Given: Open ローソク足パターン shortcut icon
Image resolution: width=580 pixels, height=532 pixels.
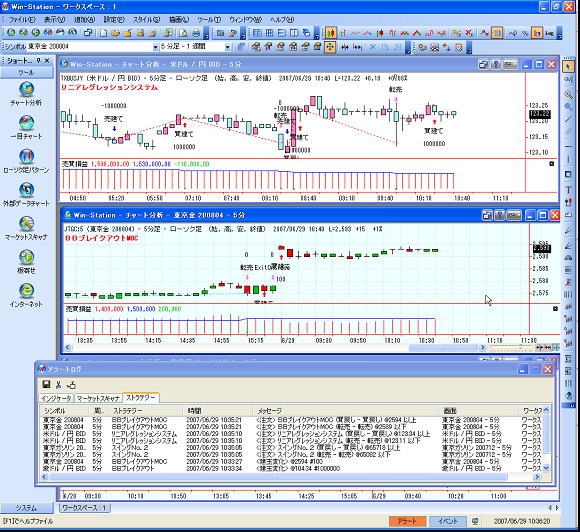Looking at the screenshot, I should 26,161.
